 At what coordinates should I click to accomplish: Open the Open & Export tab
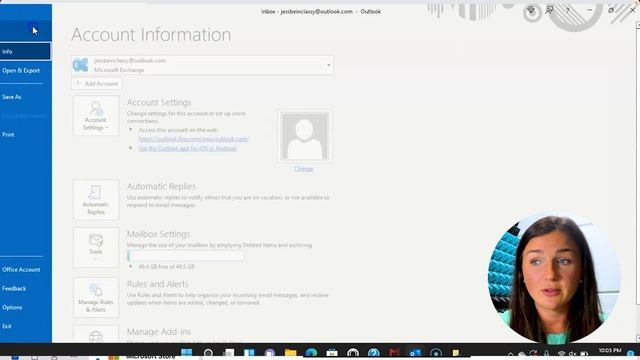tap(21, 71)
